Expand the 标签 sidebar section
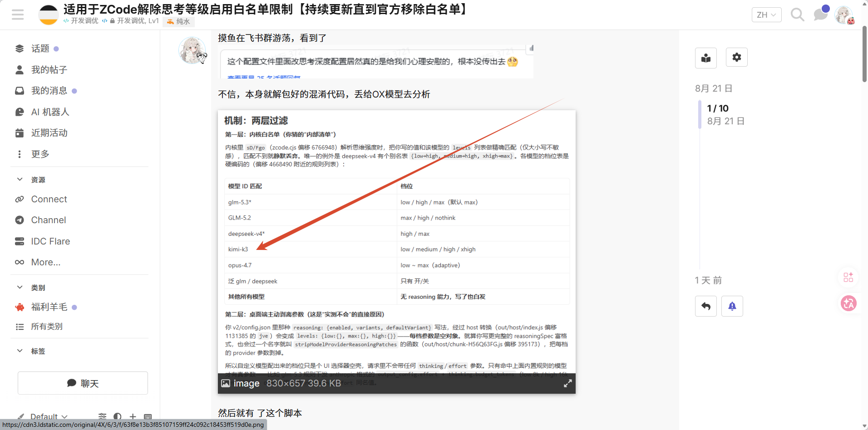 (x=20, y=351)
